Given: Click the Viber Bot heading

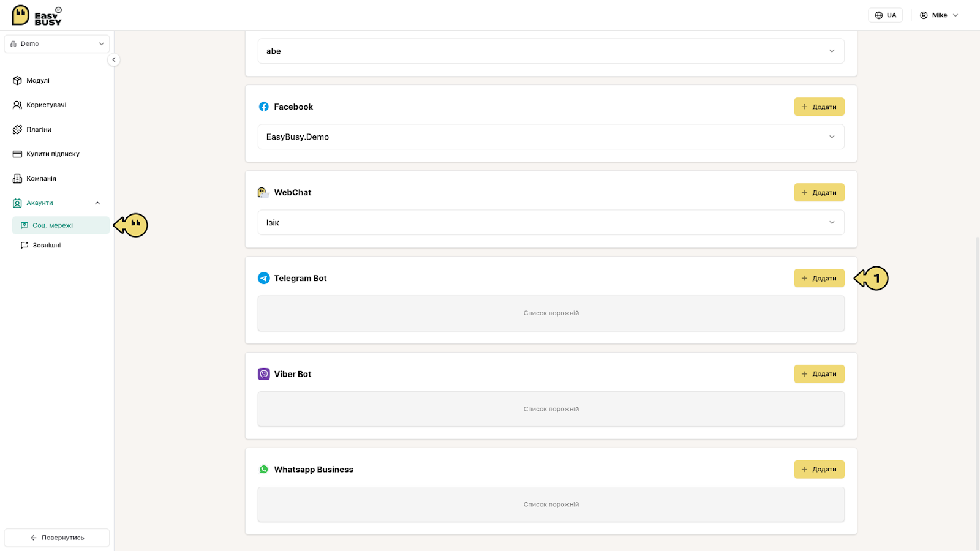Looking at the screenshot, I should (x=293, y=374).
